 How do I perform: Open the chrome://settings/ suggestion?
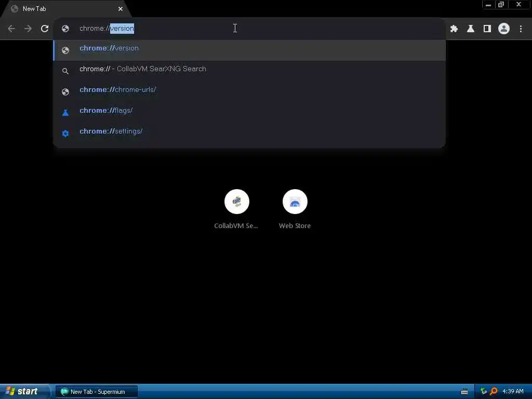click(x=249, y=133)
